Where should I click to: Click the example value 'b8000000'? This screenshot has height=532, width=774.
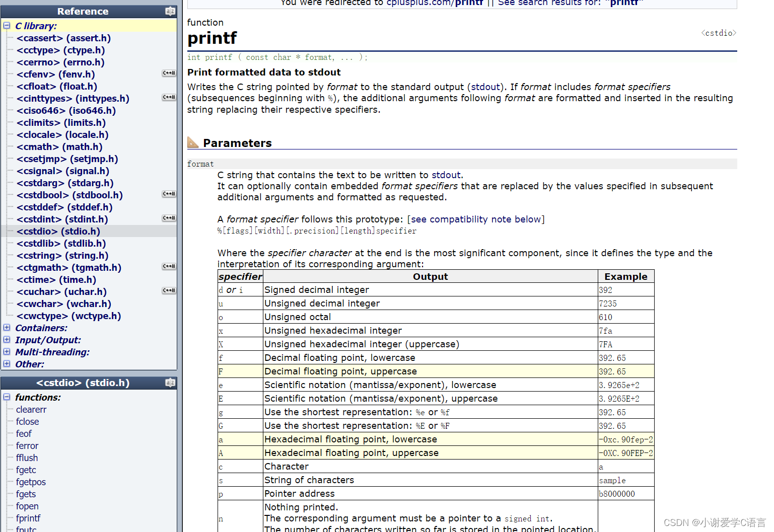click(617, 494)
